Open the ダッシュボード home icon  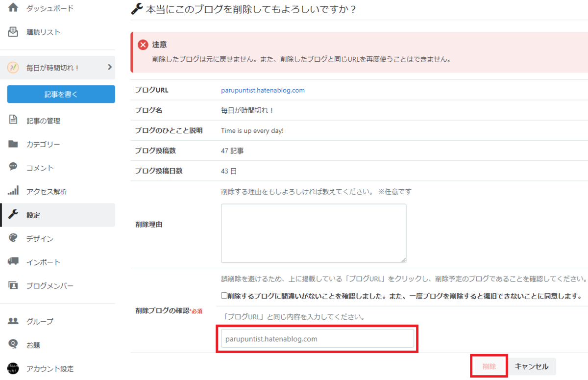pyautogui.click(x=13, y=8)
